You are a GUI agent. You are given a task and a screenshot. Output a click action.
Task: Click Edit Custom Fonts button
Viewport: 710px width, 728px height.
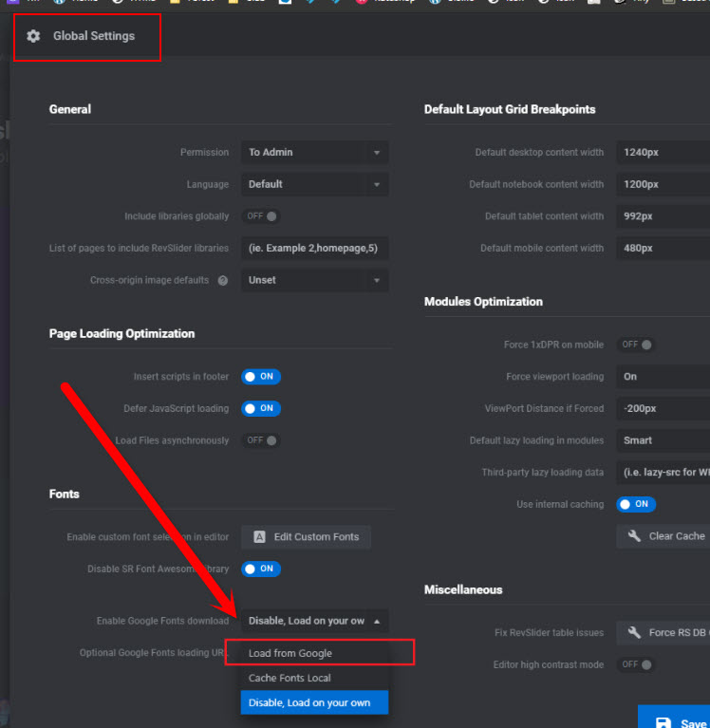(306, 536)
